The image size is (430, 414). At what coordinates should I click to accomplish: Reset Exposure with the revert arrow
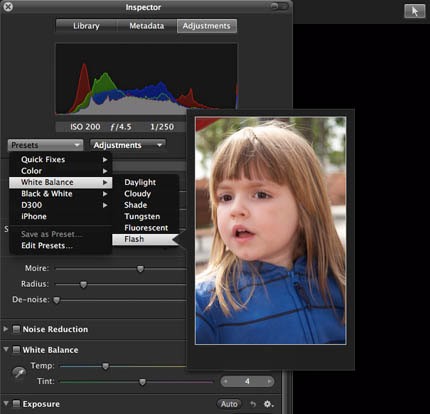pyautogui.click(x=253, y=404)
